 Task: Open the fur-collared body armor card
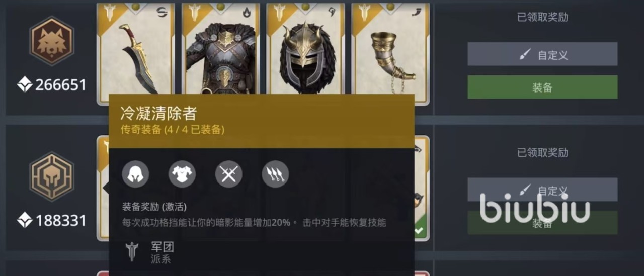[221, 49]
